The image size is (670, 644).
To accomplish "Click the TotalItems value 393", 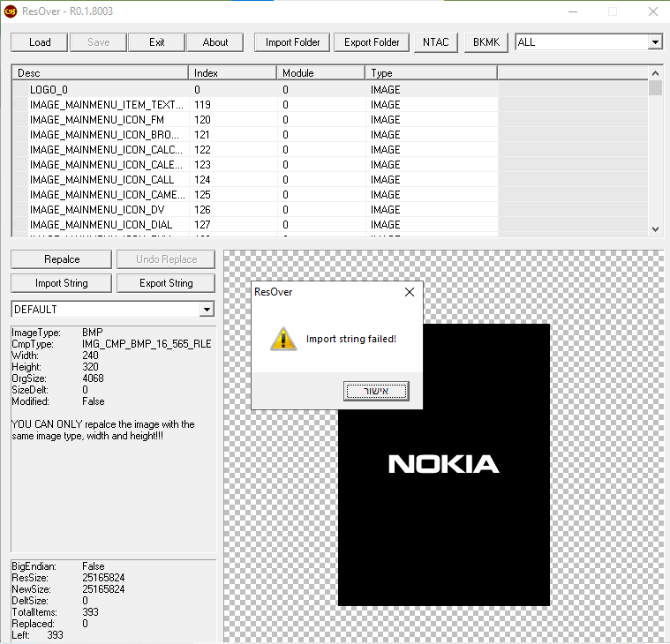I will 90,612.
